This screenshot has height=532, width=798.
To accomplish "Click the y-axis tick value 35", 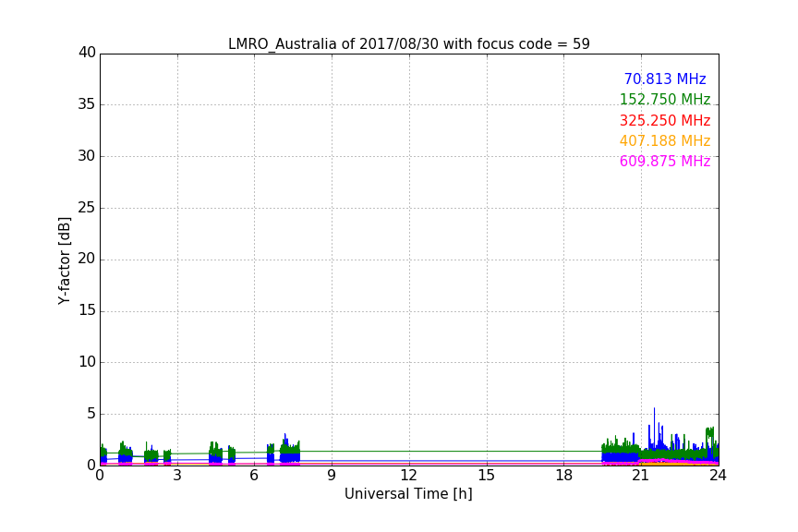I will pyautogui.click(x=87, y=104).
